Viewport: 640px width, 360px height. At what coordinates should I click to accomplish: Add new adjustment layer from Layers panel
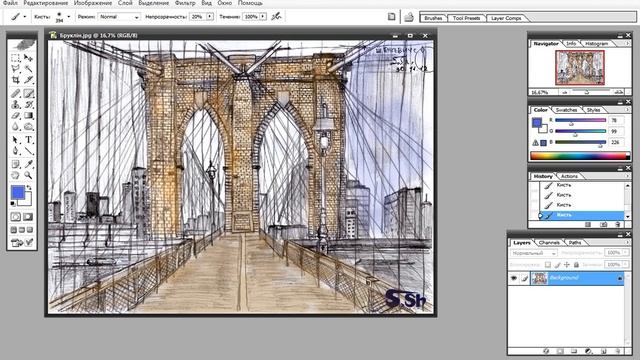pos(589,351)
